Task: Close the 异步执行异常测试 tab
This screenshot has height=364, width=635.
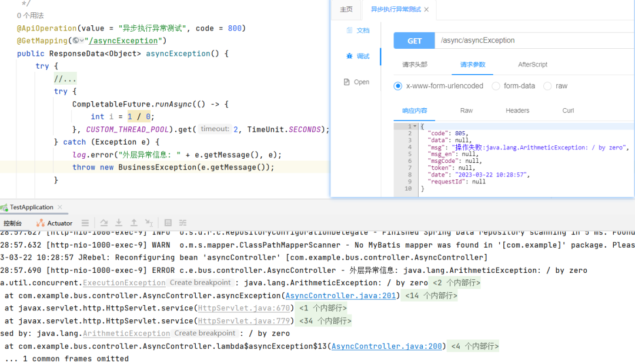Action: point(426,10)
